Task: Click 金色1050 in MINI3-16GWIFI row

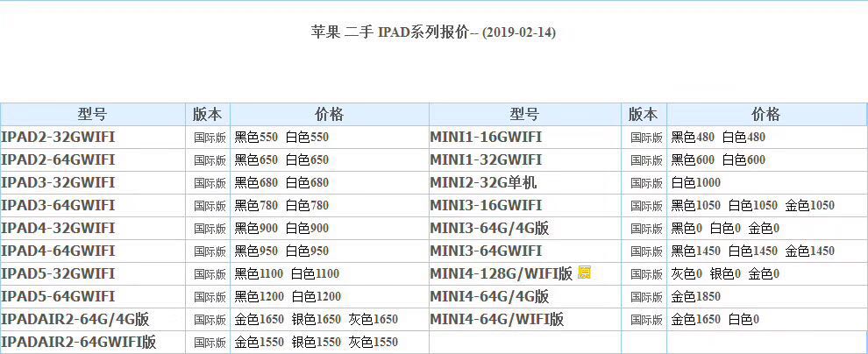Action: 809,205
